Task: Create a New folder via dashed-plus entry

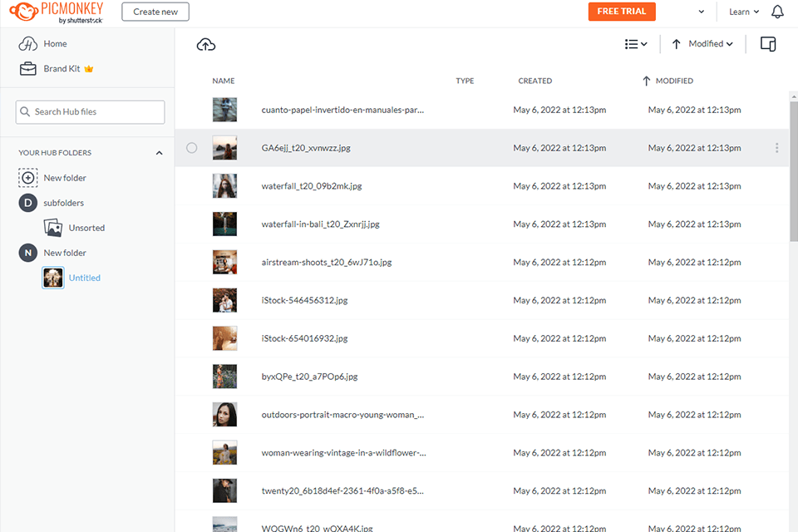Action: click(65, 178)
